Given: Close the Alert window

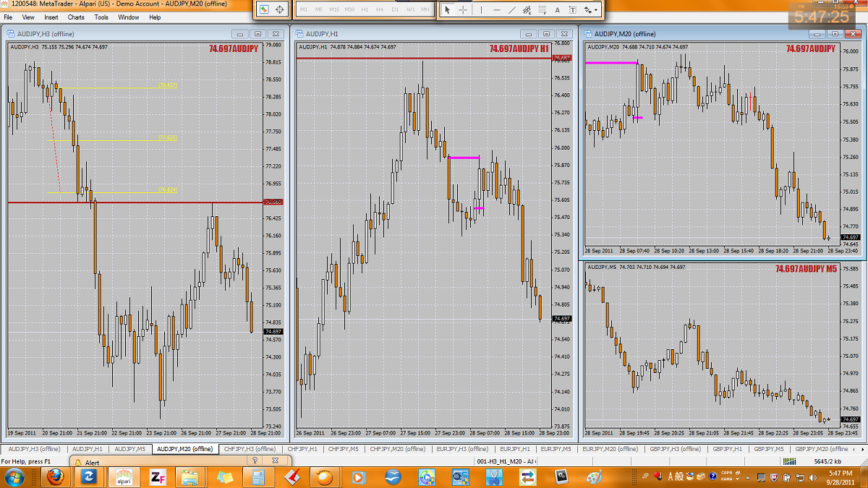Looking at the screenshot, I should click(276, 461).
